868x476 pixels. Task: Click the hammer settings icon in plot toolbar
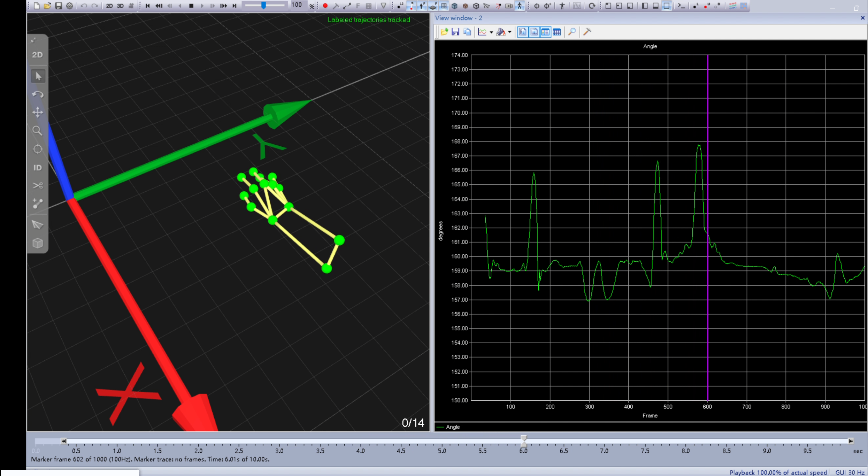[587, 32]
